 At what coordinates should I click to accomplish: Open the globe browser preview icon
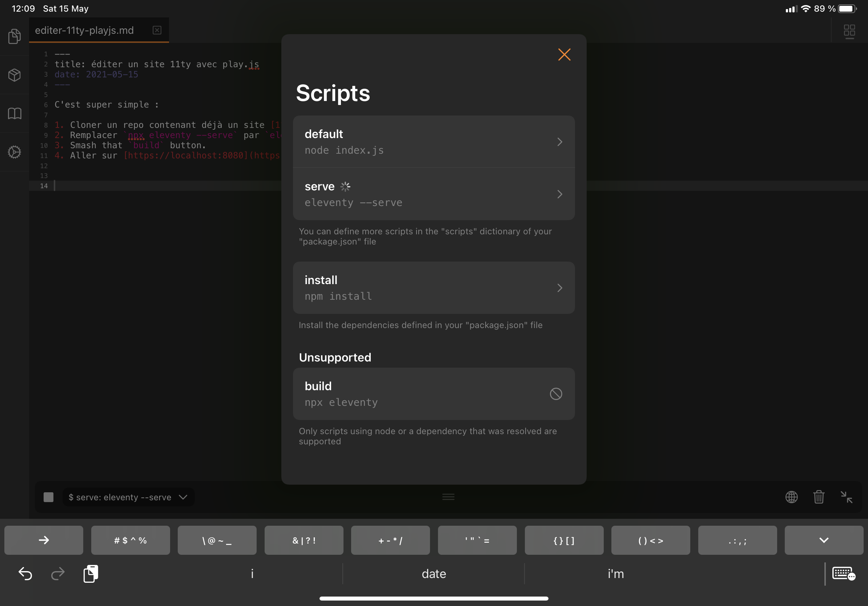(791, 497)
